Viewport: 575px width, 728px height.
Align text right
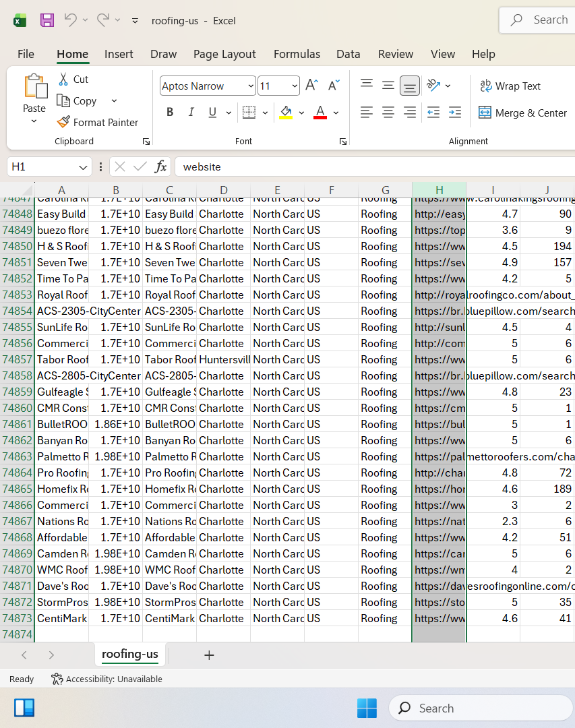pos(409,112)
